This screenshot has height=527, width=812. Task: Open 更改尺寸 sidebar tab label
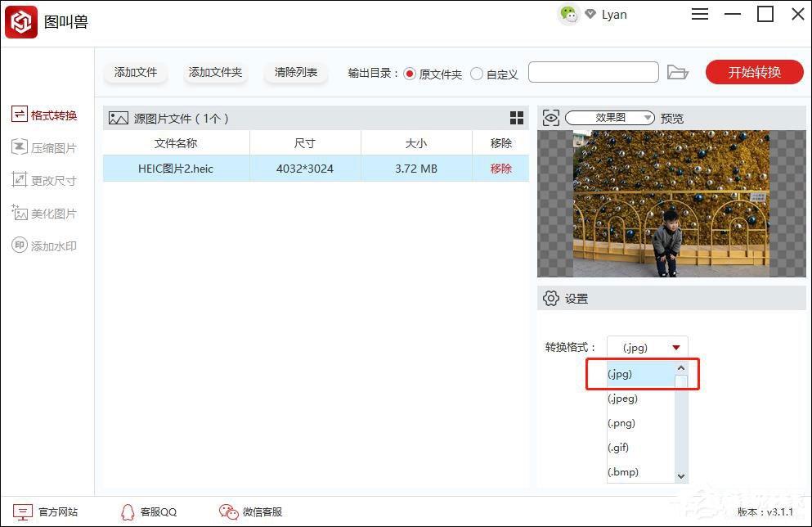[x=54, y=180]
